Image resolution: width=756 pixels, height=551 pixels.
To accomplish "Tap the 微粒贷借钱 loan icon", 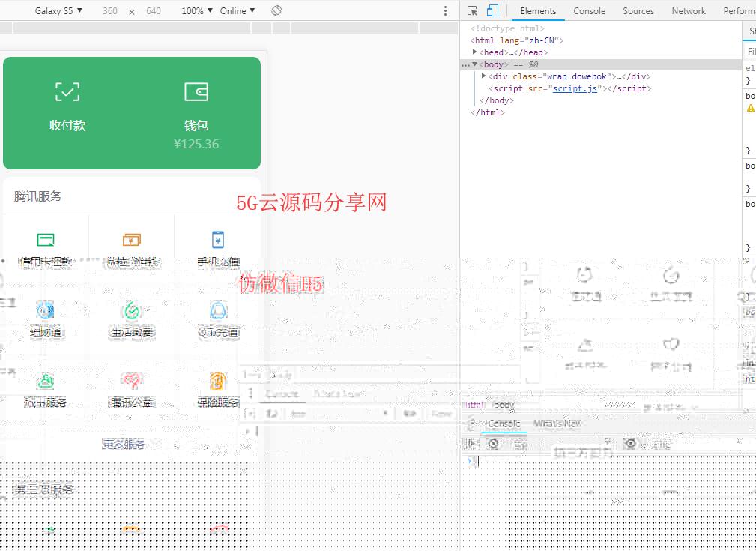I will (132, 240).
